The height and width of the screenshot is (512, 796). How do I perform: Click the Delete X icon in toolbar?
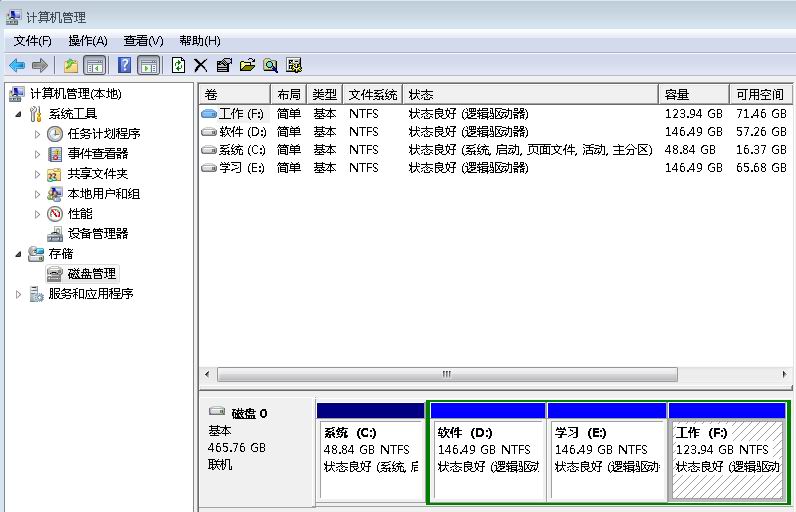[x=200, y=65]
